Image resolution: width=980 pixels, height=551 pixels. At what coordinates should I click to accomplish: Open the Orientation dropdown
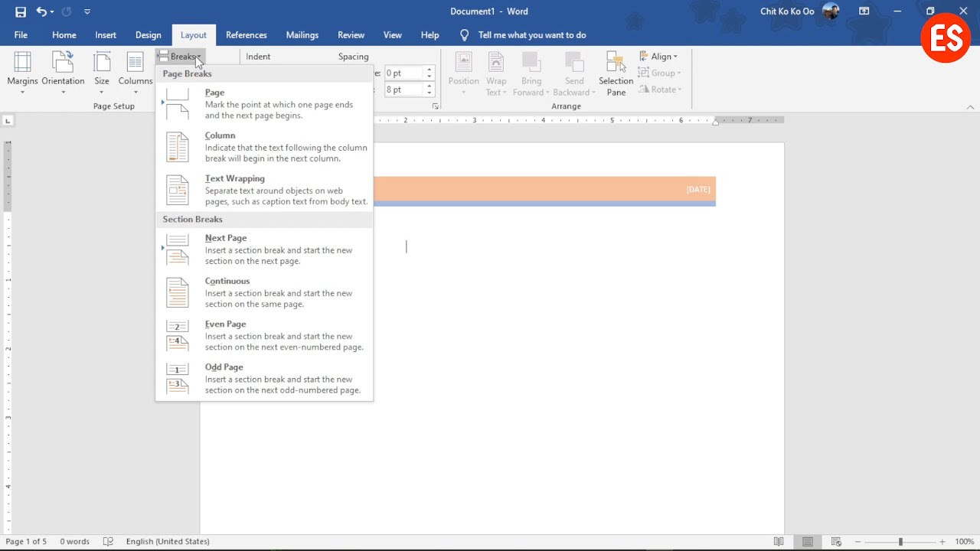63,73
